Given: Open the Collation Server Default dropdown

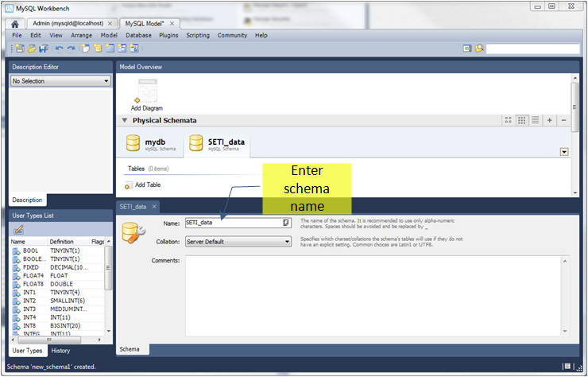Looking at the screenshot, I should [238, 242].
